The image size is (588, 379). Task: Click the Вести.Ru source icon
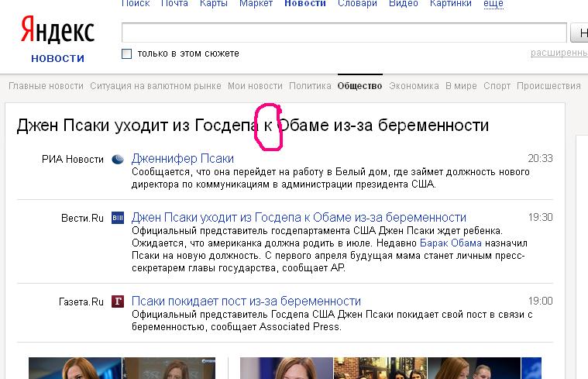(x=118, y=218)
